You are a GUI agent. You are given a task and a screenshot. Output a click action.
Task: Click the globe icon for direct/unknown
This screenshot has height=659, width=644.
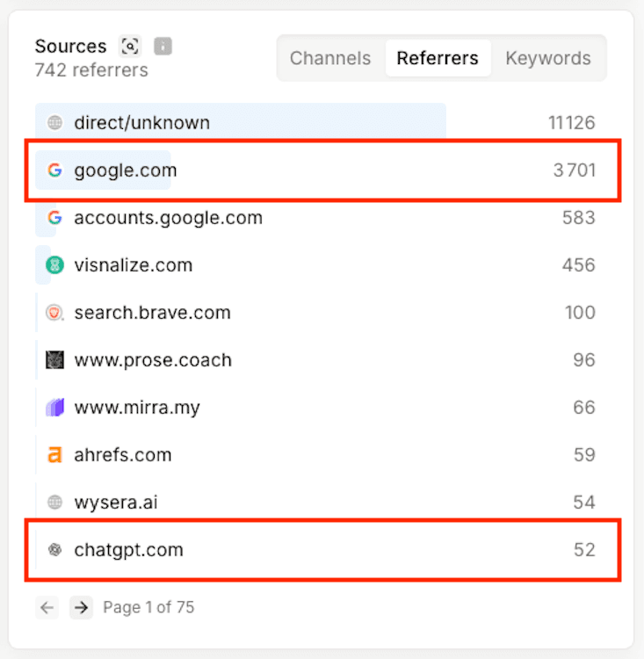click(x=54, y=123)
